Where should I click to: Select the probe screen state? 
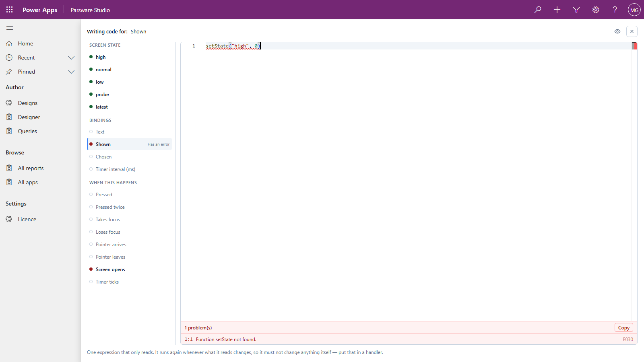coord(129,95)
